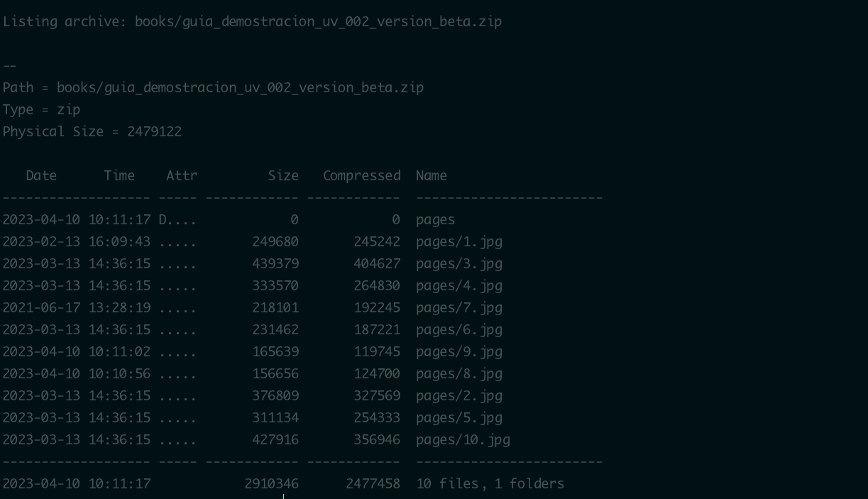Viewport: 868px width, 499px height.
Task: Click the Size column header
Action: (x=283, y=175)
